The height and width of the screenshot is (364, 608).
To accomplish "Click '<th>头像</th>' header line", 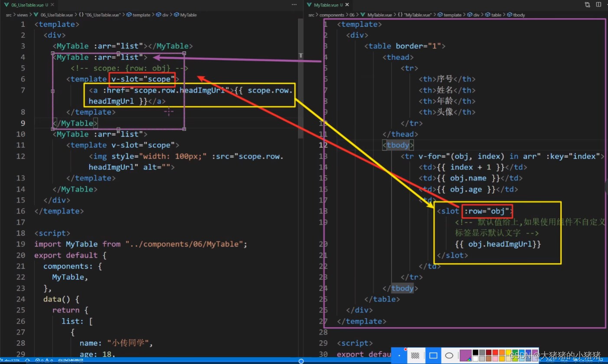I will click(447, 112).
